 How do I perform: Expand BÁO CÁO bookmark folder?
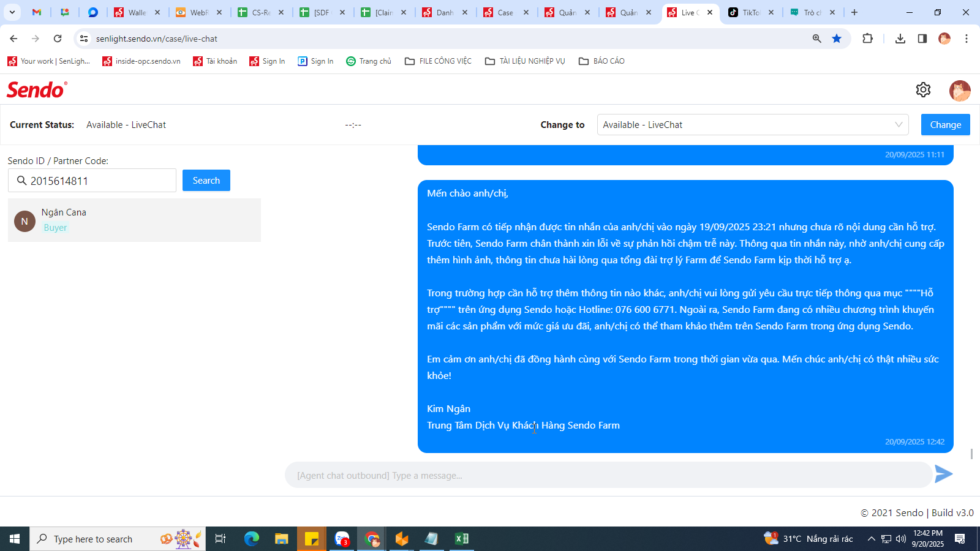[601, 61]
